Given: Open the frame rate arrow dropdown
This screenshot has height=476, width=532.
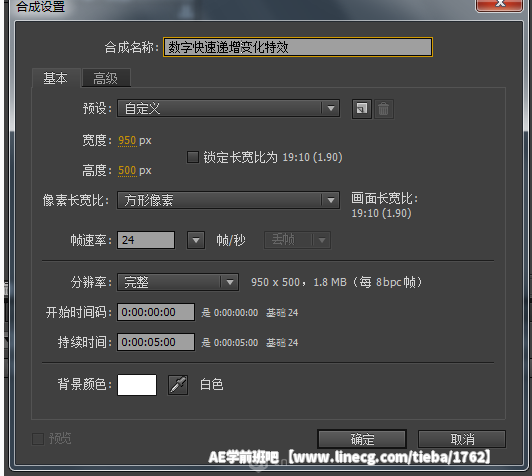Looking at the screenshot, I should pyautogui.click(x=196, y=240).
